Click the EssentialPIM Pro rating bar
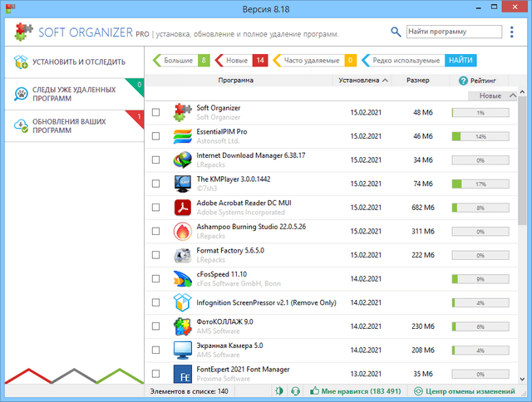This screenshot has height=402, width=532. coord(481,136)
